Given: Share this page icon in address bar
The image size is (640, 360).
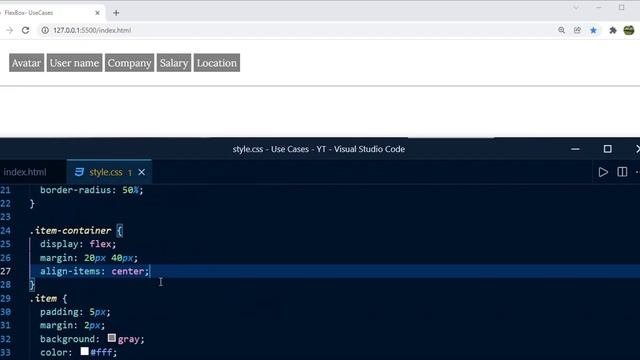Looking at the screenshot, I should pyautogui.click(x=577, y=30).
